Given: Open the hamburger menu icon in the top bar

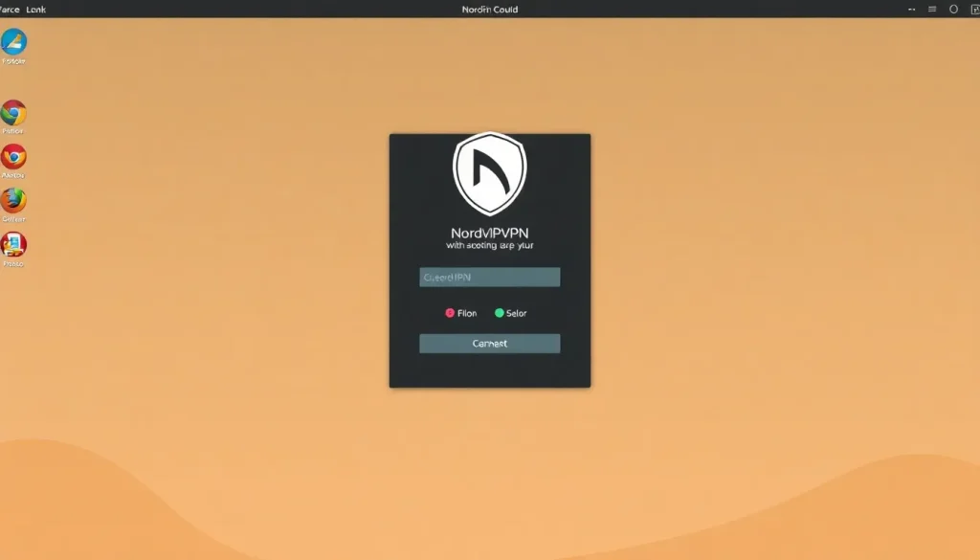Looking at the screenshot, I should [932, 10].
